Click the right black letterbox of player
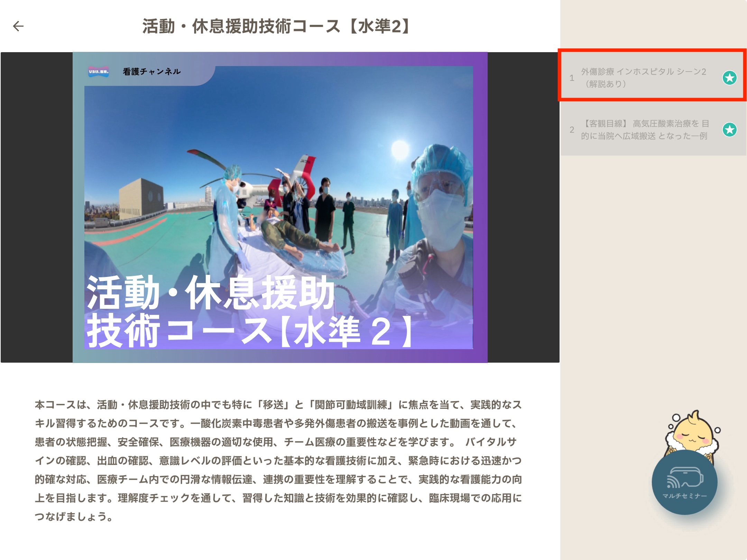 (523, 207)
